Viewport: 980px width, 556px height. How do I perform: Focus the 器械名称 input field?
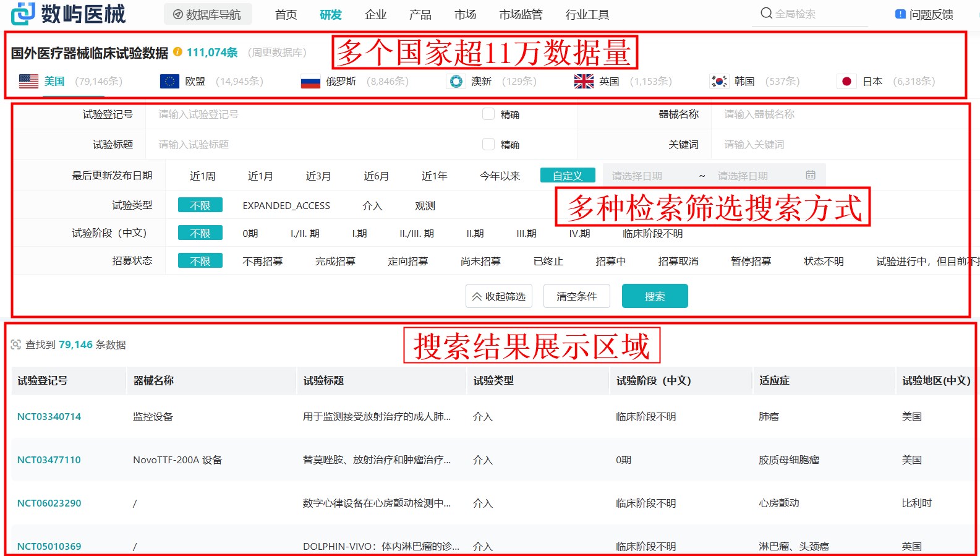(x=835, y=114)
